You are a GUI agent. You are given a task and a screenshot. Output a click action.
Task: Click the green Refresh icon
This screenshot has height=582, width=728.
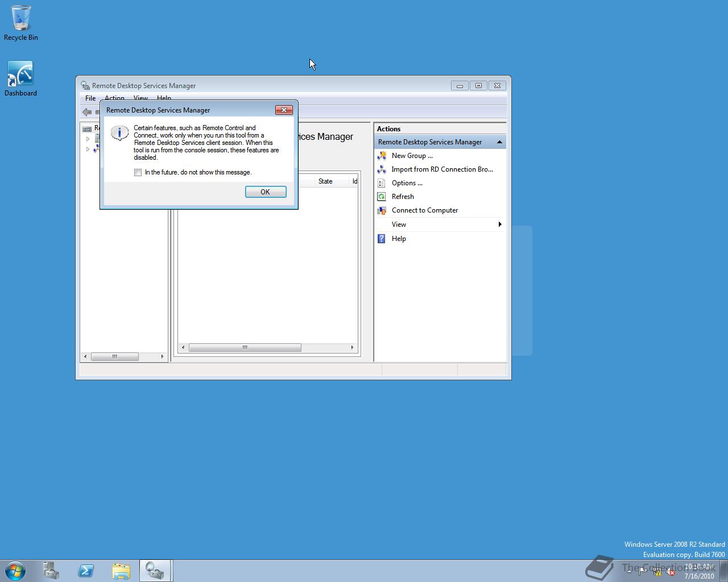[x=382, y=197]
